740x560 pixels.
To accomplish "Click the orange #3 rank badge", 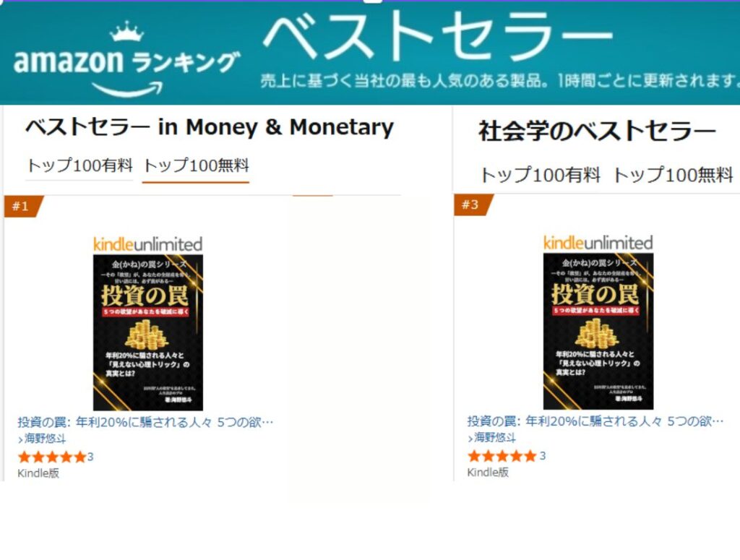I will click(471, 205).
